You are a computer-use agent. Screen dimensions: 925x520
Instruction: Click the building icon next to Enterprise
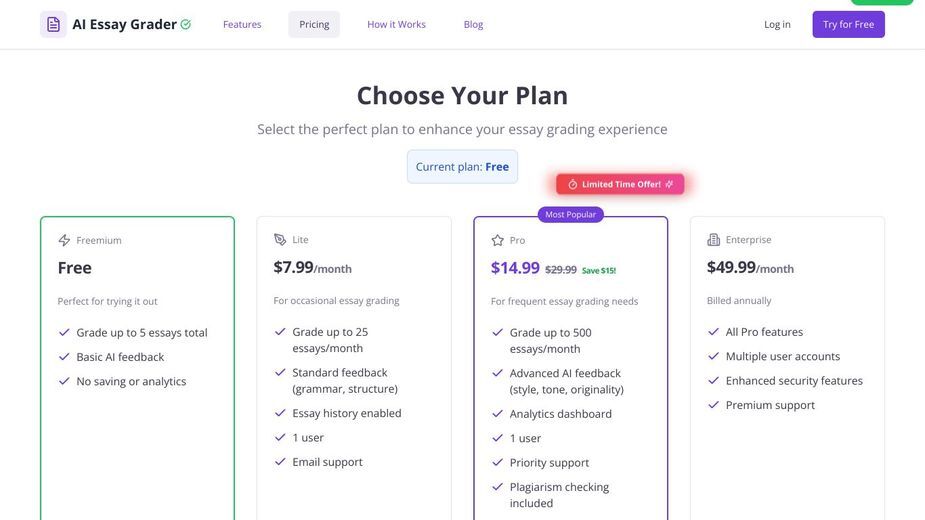tap(713, 240)
